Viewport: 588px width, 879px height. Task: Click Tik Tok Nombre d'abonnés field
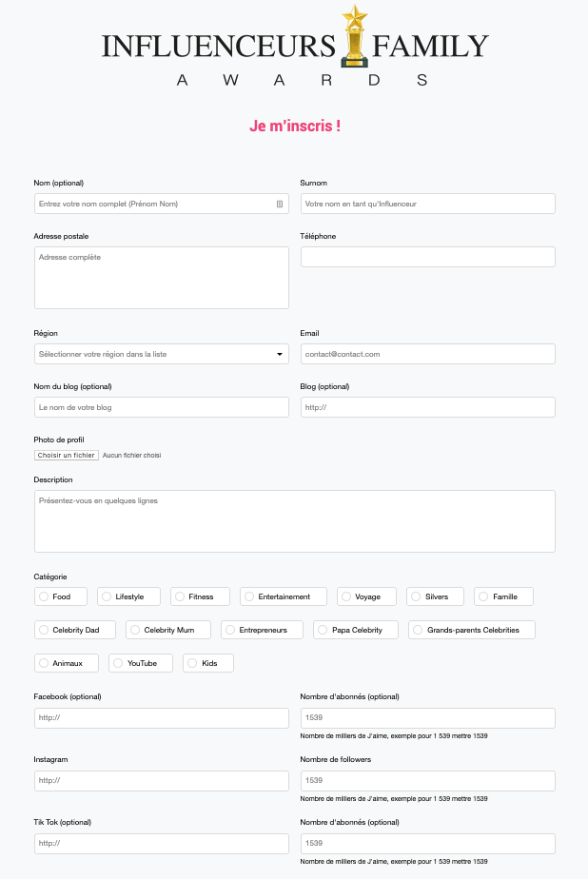[428, 844]
